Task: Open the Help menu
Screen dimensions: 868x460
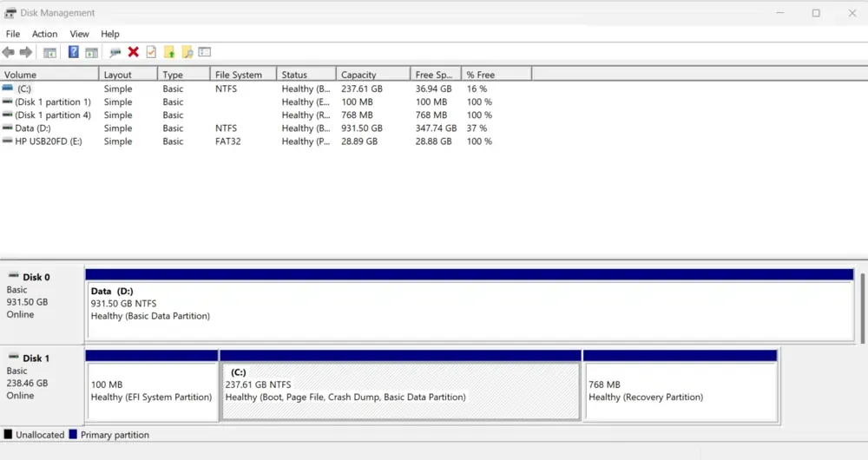Action: 109,34
